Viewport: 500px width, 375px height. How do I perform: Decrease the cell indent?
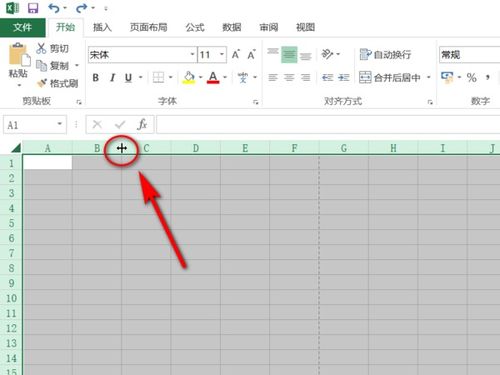[328, 78]
